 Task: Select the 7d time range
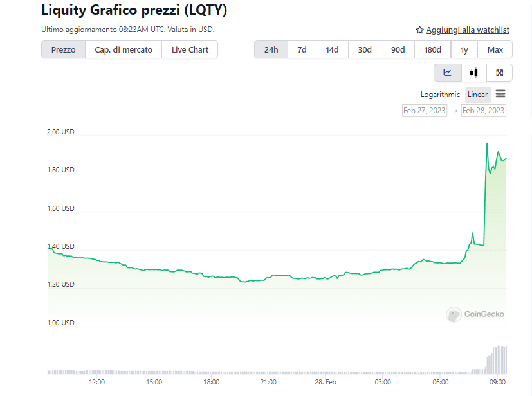pyautogui.click(x=302, y=50)
